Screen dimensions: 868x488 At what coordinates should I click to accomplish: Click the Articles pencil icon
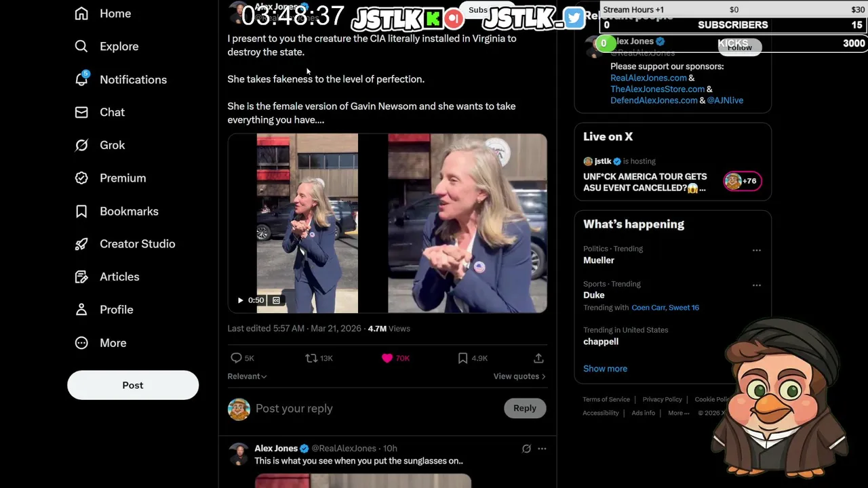tap(81, 277)
